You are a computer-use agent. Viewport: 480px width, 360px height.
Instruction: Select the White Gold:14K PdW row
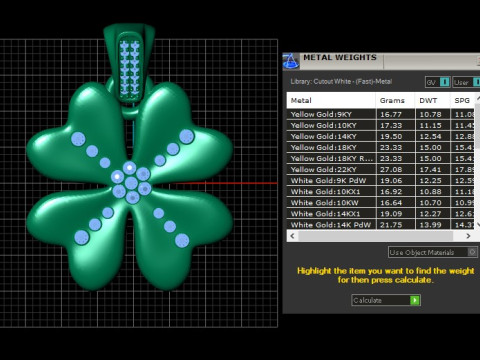[381, 224]
